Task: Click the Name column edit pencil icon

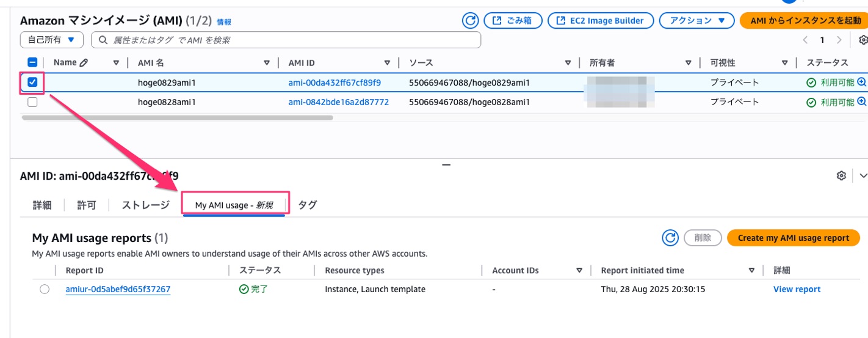Action: click(x=84, y=62)
